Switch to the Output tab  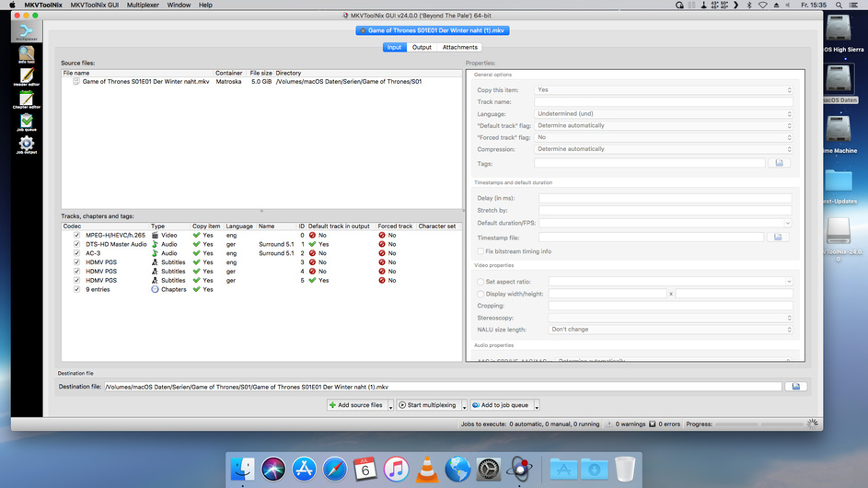click(x=422, y=47)
